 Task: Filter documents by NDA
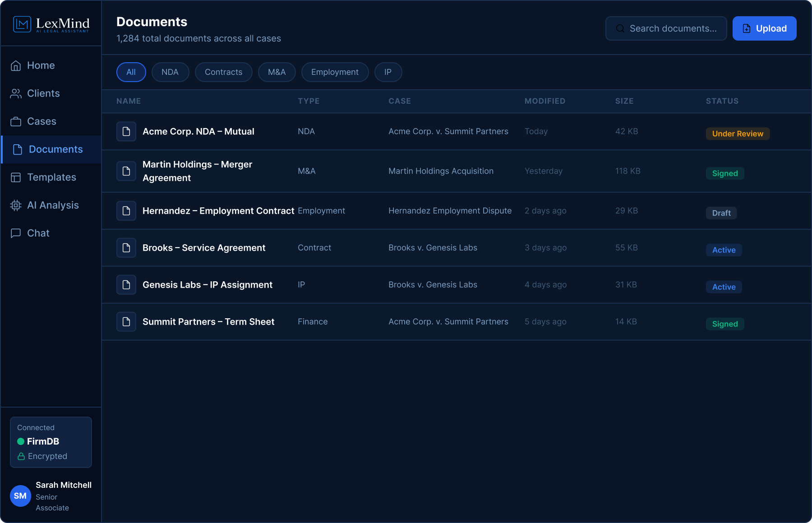(x=170, y=72)
